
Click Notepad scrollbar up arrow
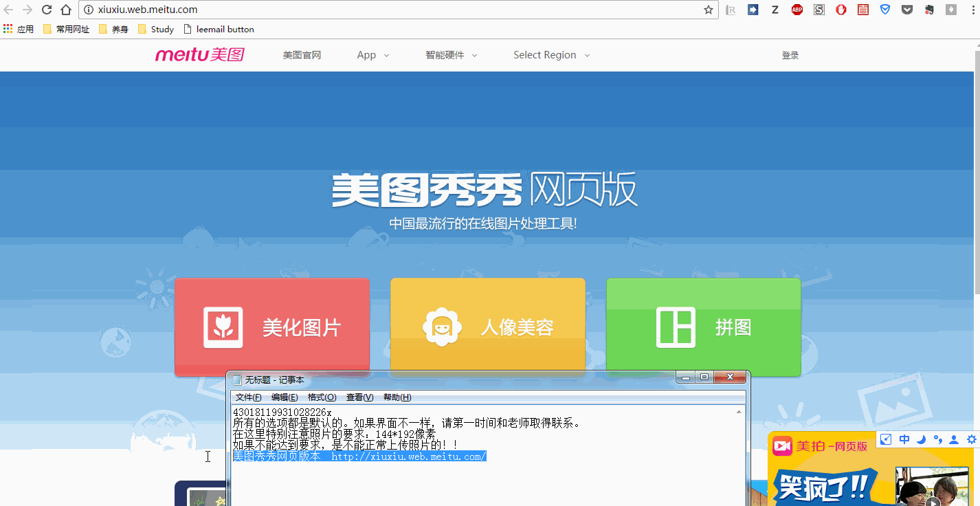tap(739, 411)
